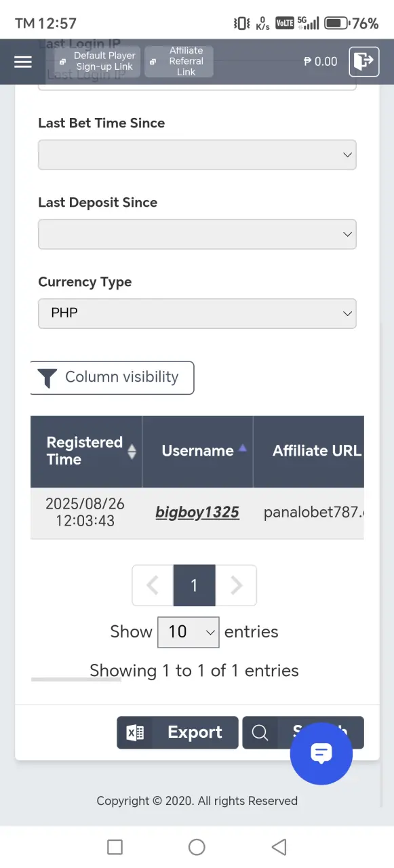Go to next page arrow
Image resolution: width=394 pixels, height=868 pixels.
(x=236, y=585)
